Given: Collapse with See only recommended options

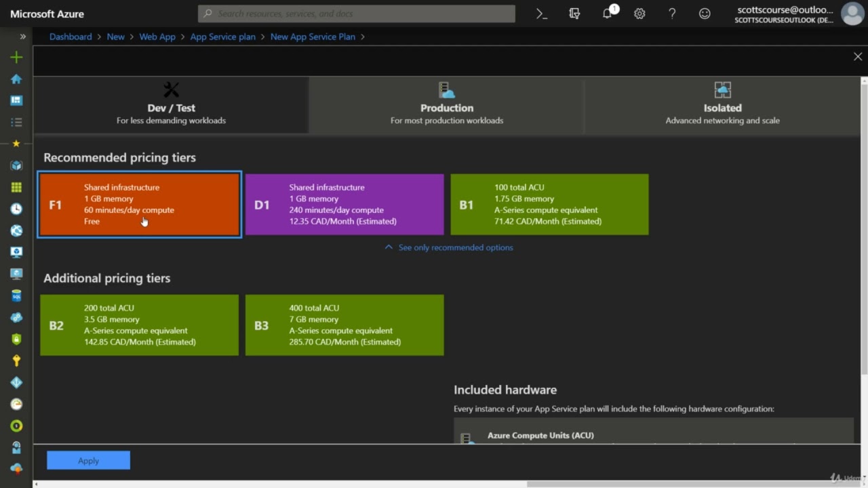Looking at the screenshot, I should (449, 247).
